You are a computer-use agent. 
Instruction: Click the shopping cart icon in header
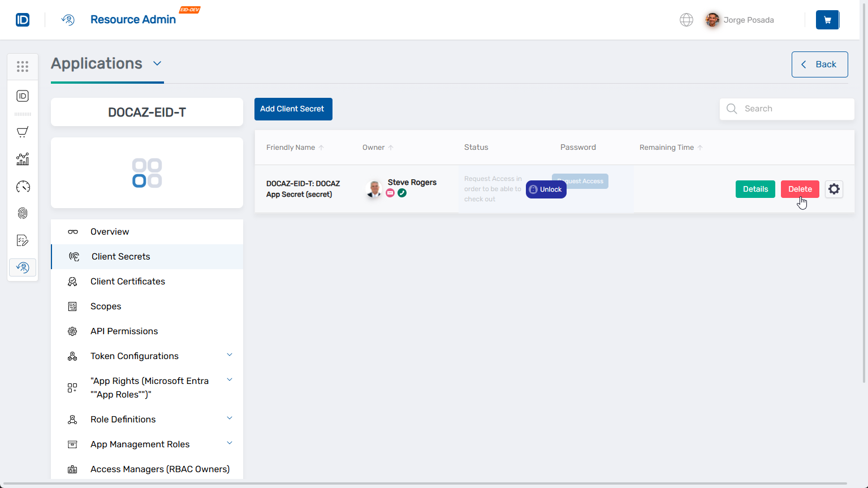point(827,20)
